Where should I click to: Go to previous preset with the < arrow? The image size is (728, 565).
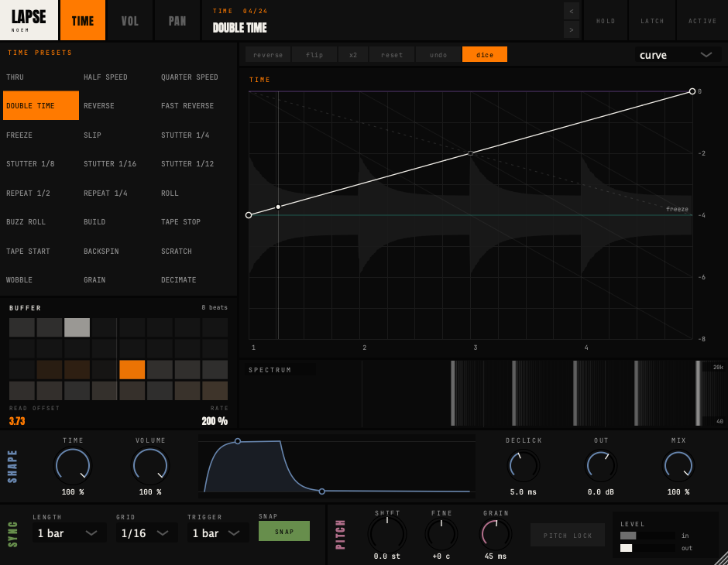(x=571, y=11)
